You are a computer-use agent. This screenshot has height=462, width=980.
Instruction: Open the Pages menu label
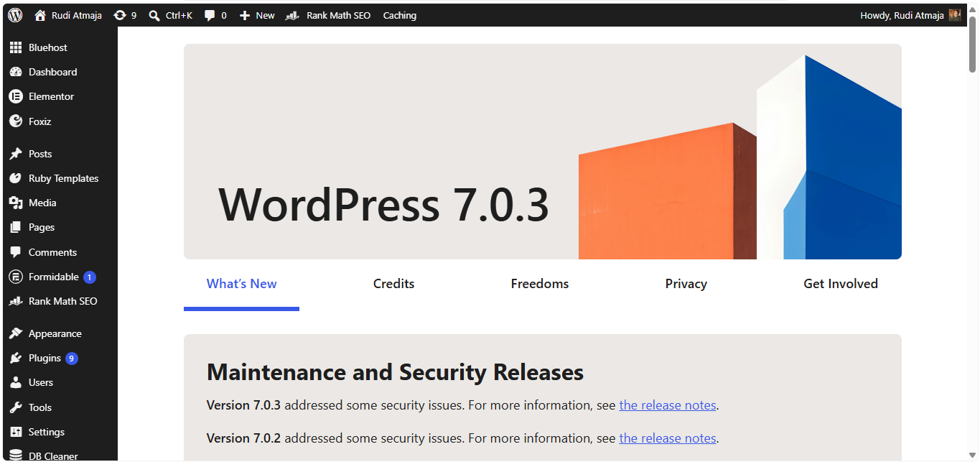point(42,227)
